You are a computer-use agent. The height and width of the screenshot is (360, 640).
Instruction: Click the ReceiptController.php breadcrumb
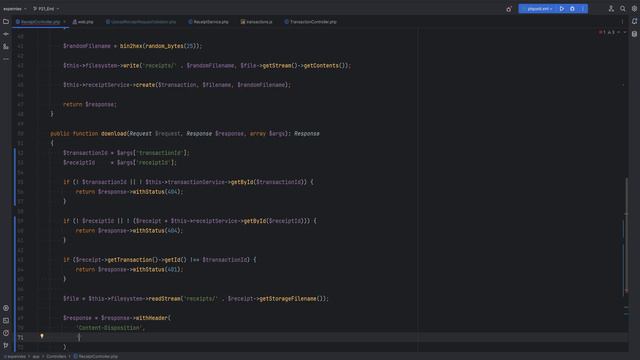click(96, 356)
